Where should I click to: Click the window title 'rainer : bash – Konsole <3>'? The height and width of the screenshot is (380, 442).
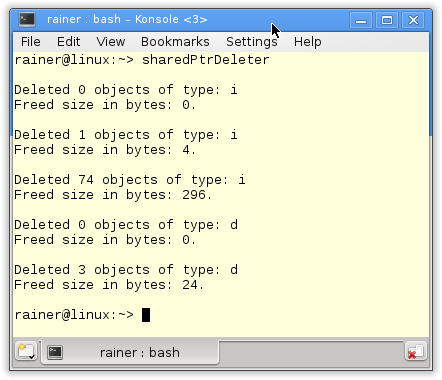click(x=127, y=19)
